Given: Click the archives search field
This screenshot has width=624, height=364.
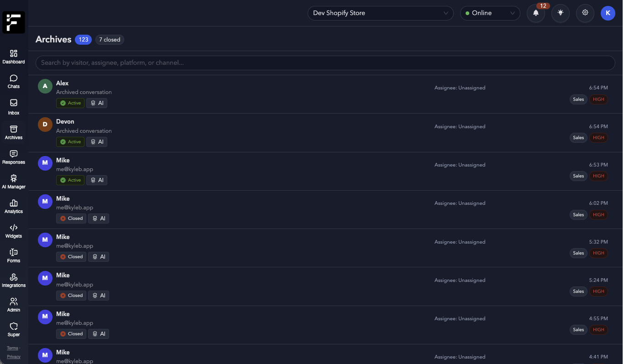Looking at the screenshot, I should (325, 63).
